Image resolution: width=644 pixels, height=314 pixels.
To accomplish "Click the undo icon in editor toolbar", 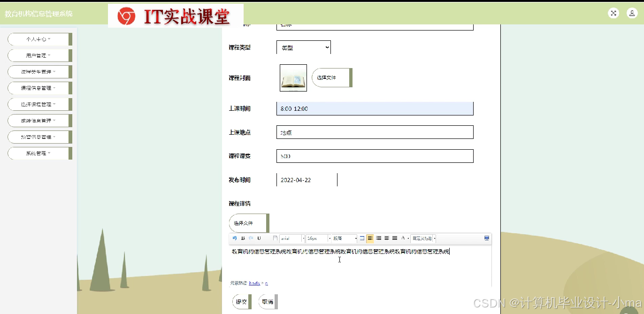I will (x=235, y=238).
